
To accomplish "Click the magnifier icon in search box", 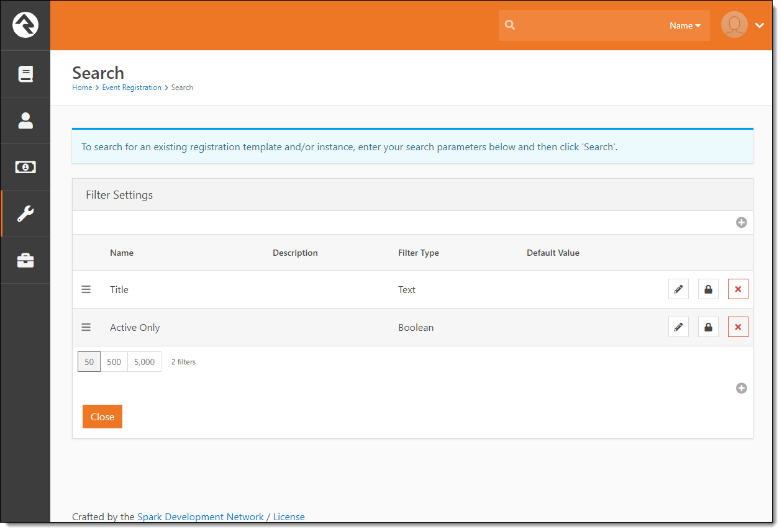I will pos(510,25).
